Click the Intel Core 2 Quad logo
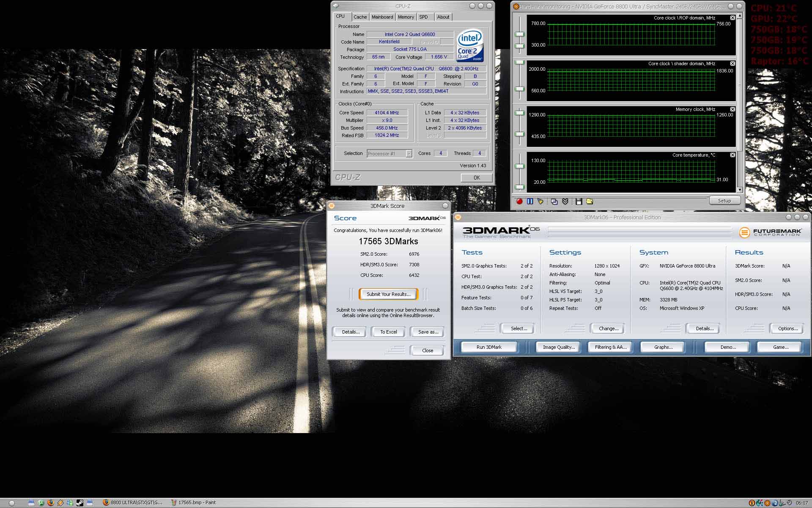This screenshot has width=812, height=508. click(x=470, y=45)
